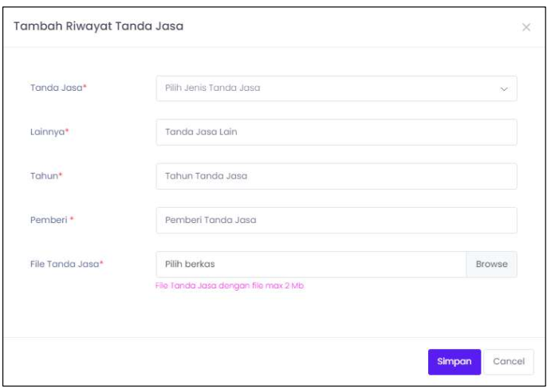The height and width of the screenshot is (392, 551).
Task: Click the red asterisk beside Lainnya
Action: [67, 131]
